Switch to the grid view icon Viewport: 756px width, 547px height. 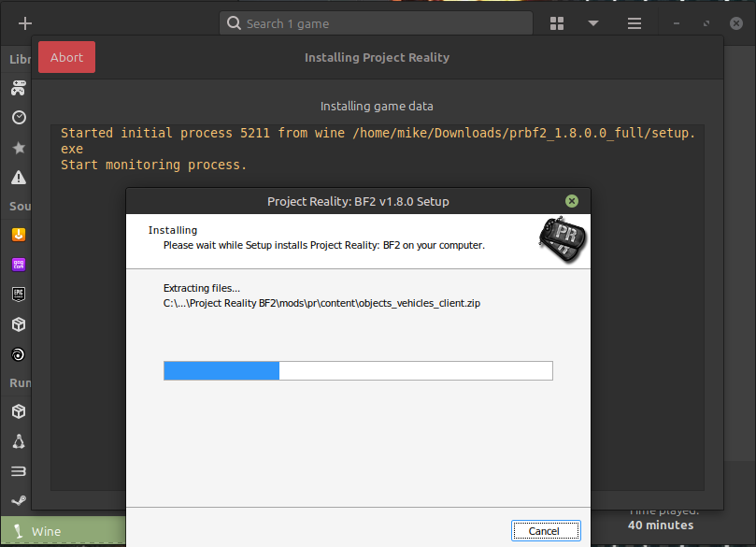click(557, 23)
